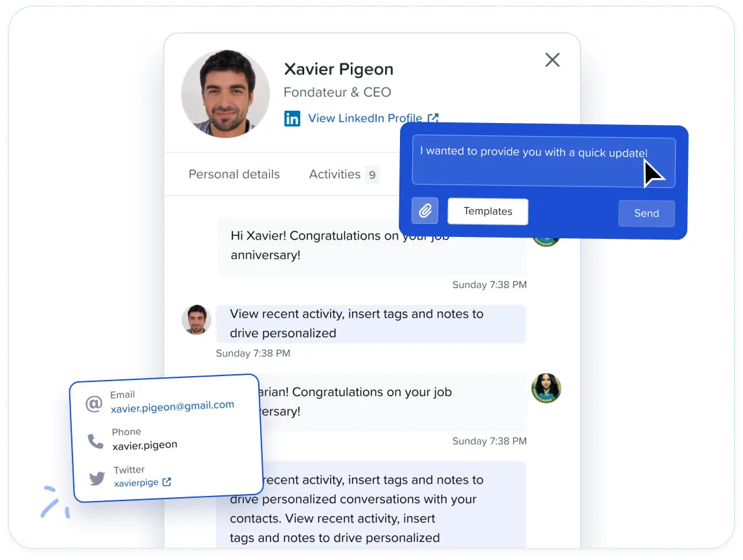
Task: Click the phone handset icon
Action: (96, 441)
